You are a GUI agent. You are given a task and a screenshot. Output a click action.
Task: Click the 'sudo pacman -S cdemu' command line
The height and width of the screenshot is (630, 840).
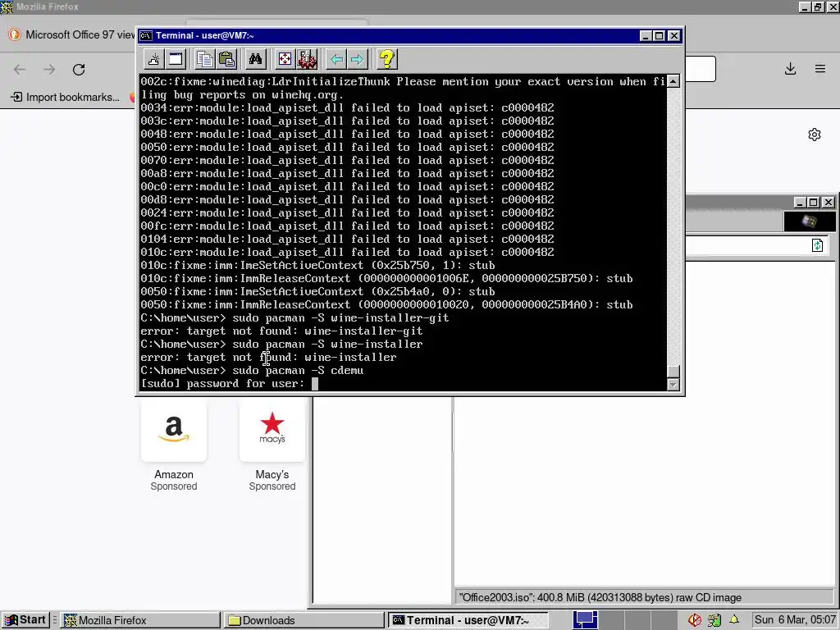click(x=252, y=370)
